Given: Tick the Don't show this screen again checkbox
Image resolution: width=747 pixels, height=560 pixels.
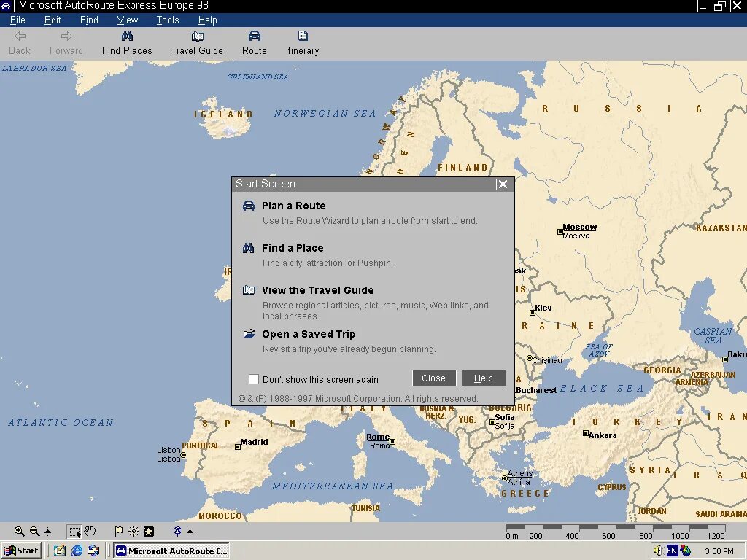Looking at the screenshot, I should (x=253, y=379).
